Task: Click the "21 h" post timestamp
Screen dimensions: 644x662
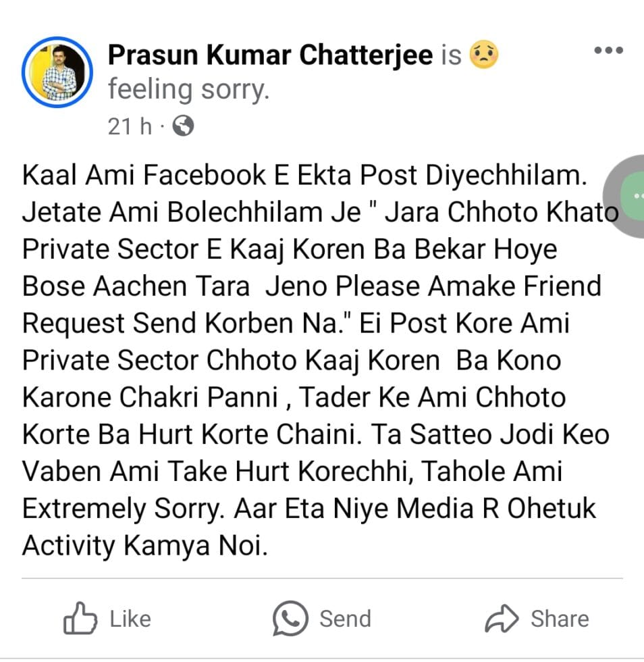Action: point(130,126)
